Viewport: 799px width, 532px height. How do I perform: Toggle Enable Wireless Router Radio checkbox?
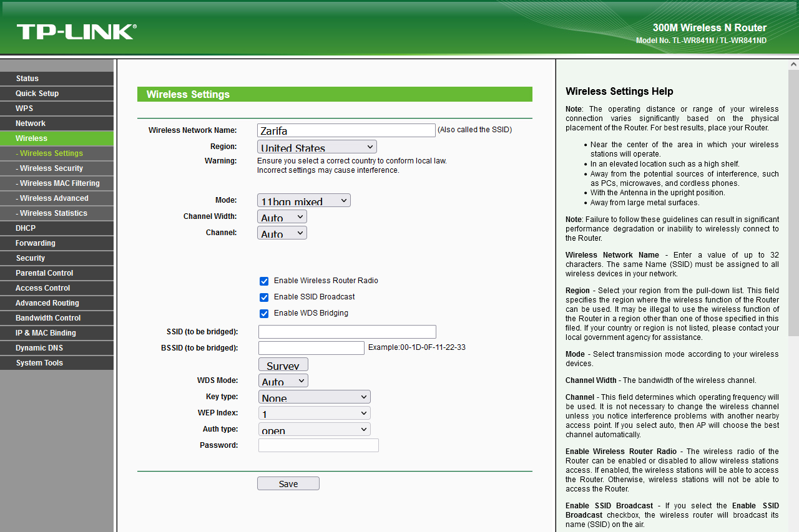click(264, 281)
